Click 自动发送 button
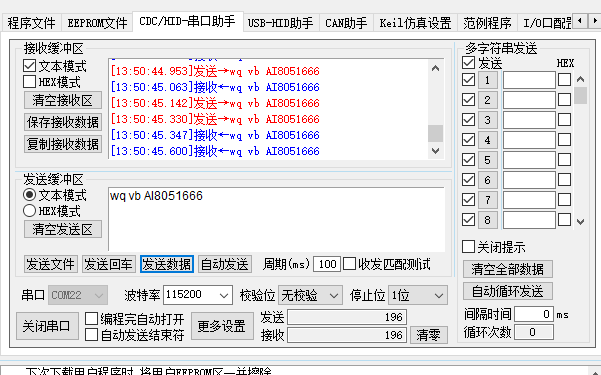Image resolution: width=601 pixels, height=375 pixels. pos(225,264)
